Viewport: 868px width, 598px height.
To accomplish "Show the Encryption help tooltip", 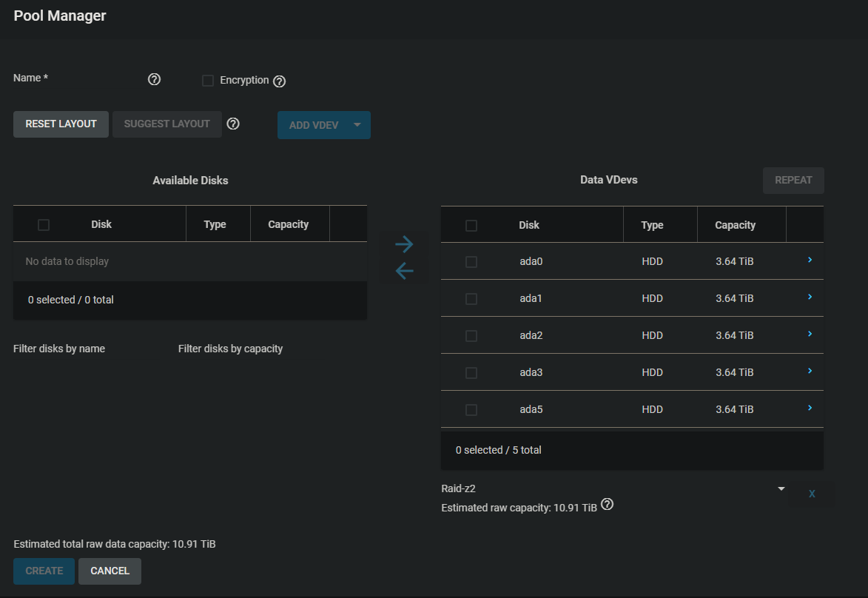I will 280,81.
